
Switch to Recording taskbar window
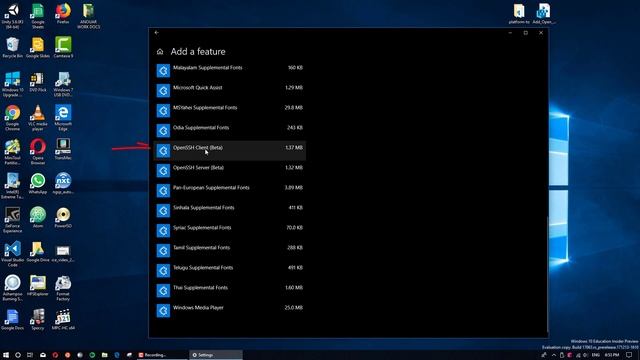coord(161,355)
